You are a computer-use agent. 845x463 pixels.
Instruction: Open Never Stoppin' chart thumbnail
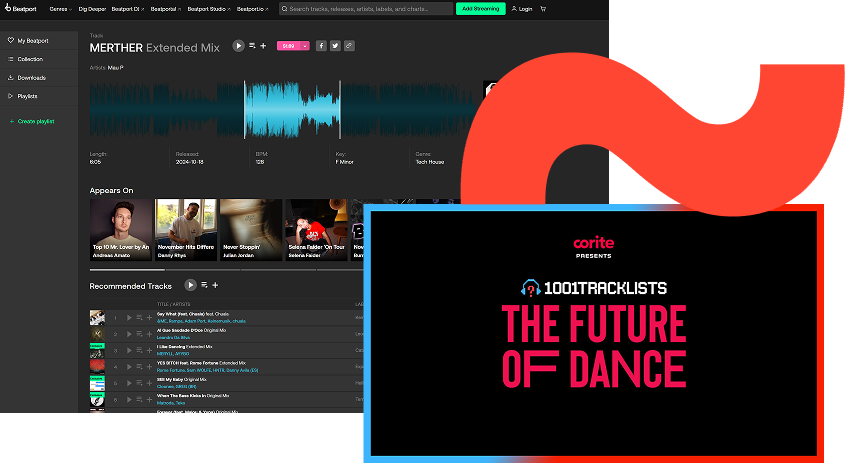[251, 230]
